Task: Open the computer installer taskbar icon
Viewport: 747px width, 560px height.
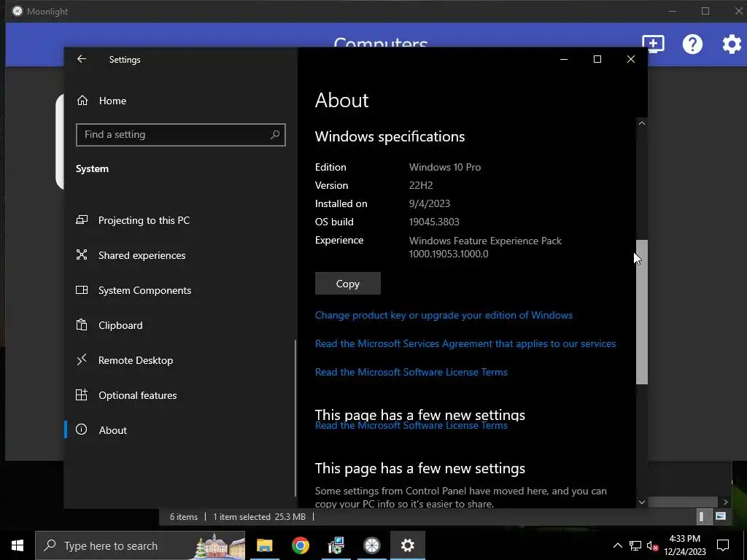Action: (336, 545)
